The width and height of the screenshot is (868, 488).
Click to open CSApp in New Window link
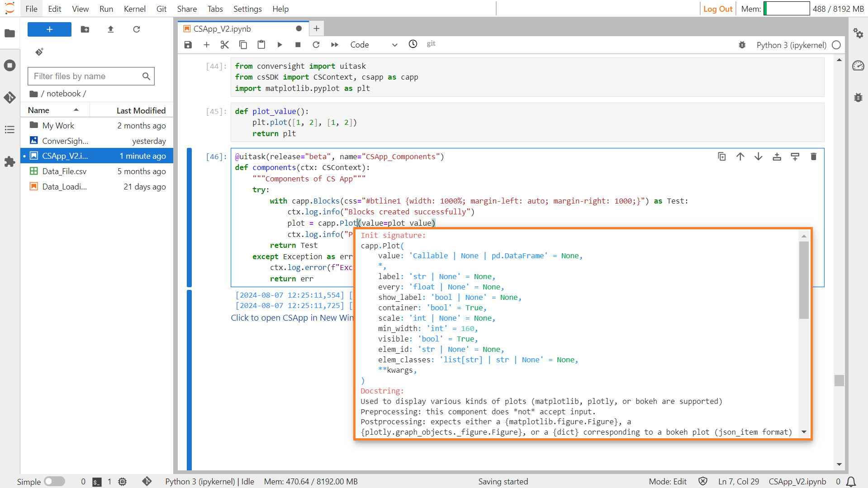click(292, 317)
